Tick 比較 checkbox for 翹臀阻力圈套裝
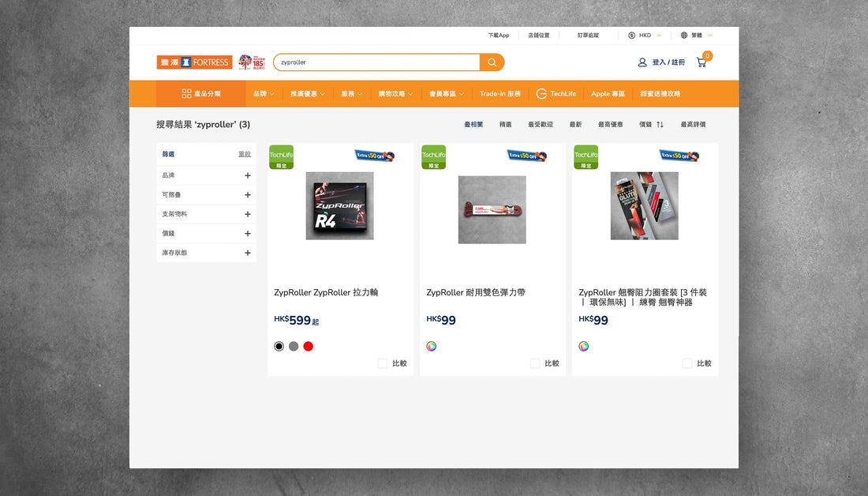 point(687,363)
